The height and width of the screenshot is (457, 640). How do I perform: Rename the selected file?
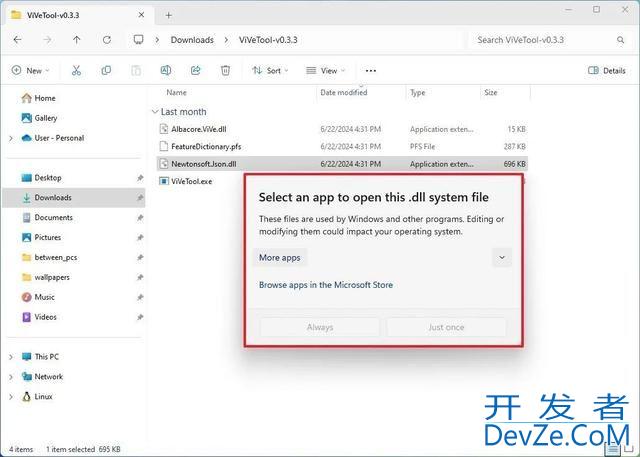point(166,71)
